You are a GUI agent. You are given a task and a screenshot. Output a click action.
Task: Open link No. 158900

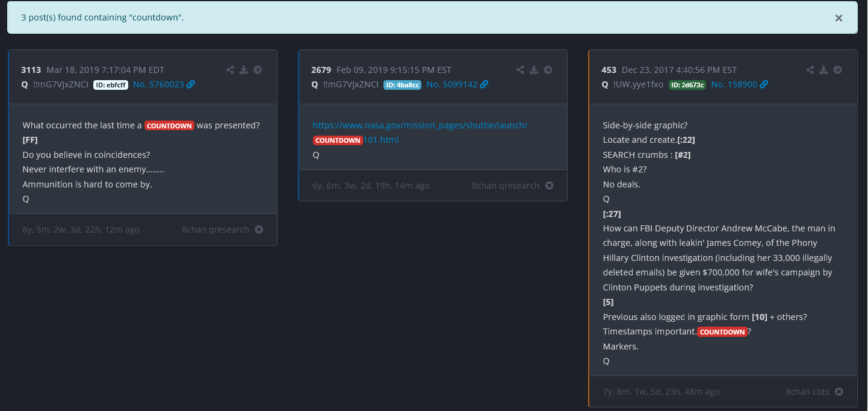pos(734,84)
